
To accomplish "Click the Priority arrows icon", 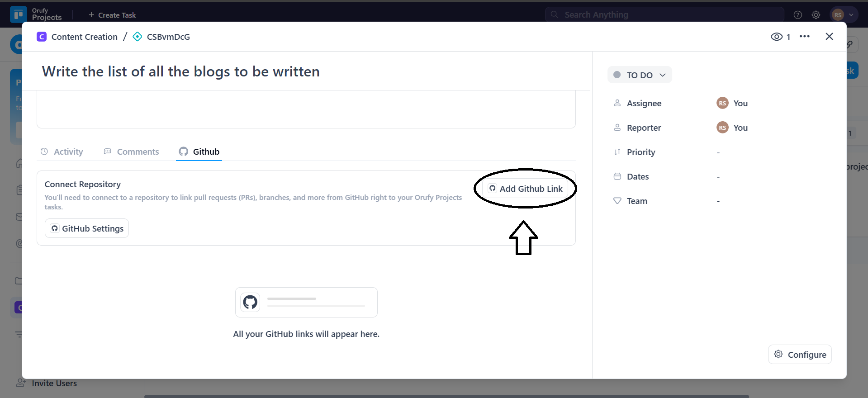I will (617, 152).
